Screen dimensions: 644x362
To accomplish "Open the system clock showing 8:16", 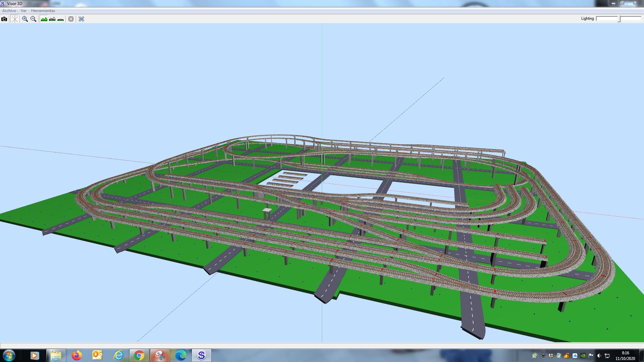I will pos(625,356).
